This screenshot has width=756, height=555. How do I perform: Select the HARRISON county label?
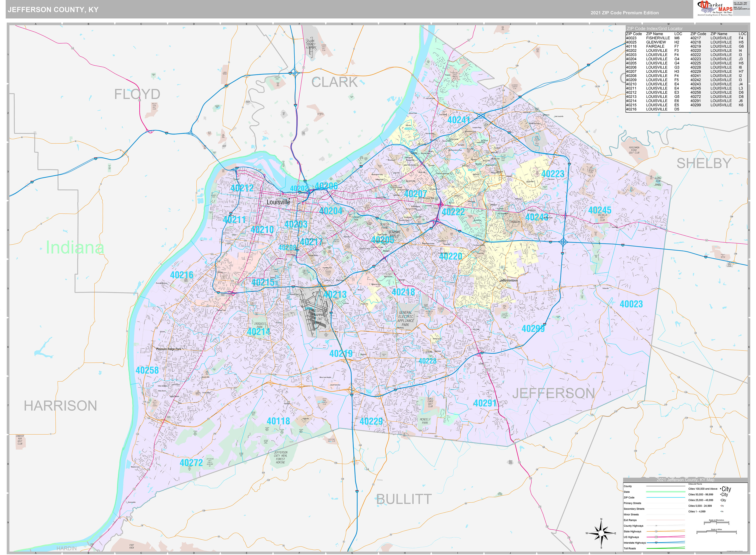[x=60, y=406]
